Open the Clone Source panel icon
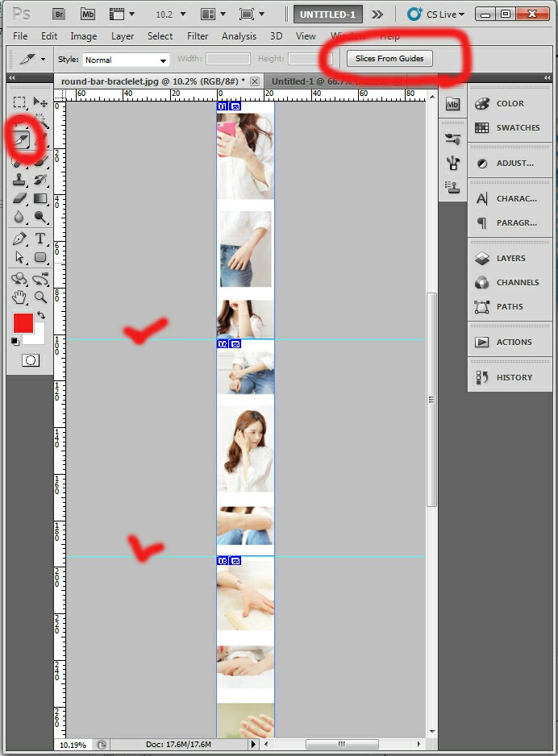The width and height of the screenshot is (558, 756). (452, 187)
